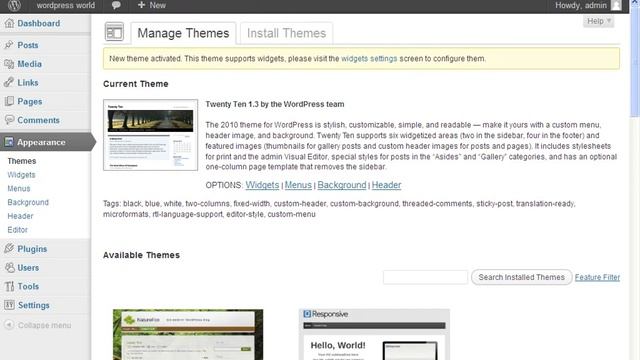Click the admin avatar icon
Viewport: 640px width, 360px height.
[x=616, y=5]
